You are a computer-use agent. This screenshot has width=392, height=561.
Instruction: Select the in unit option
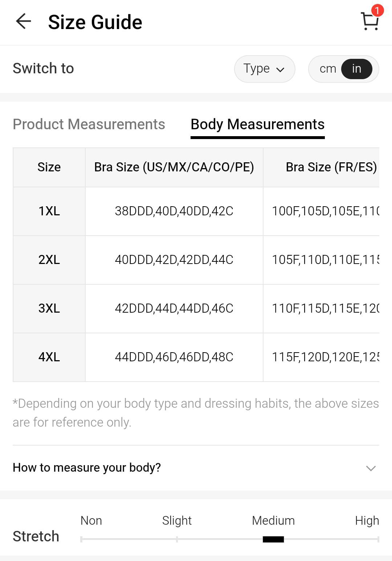pyautogui.click(x=356, y=69)
